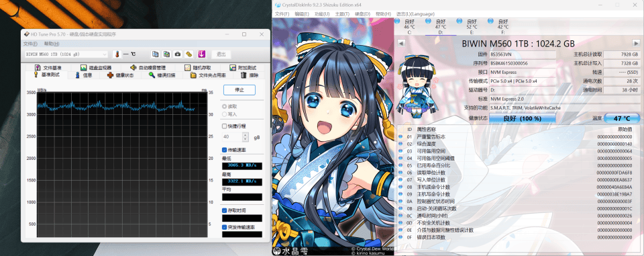Click the 良好 (100 %) health status button

coord(523,118)
